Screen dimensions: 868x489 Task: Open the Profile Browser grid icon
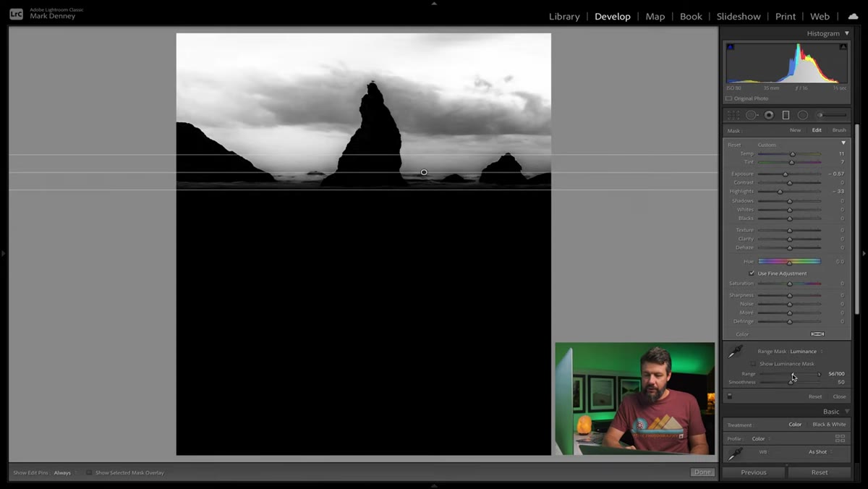coord(840,438)
